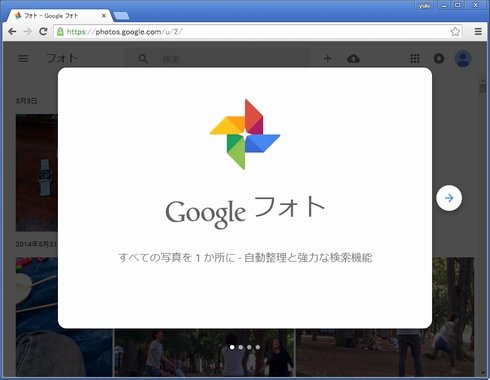Minimize the Chrome window

click(444, 5)
